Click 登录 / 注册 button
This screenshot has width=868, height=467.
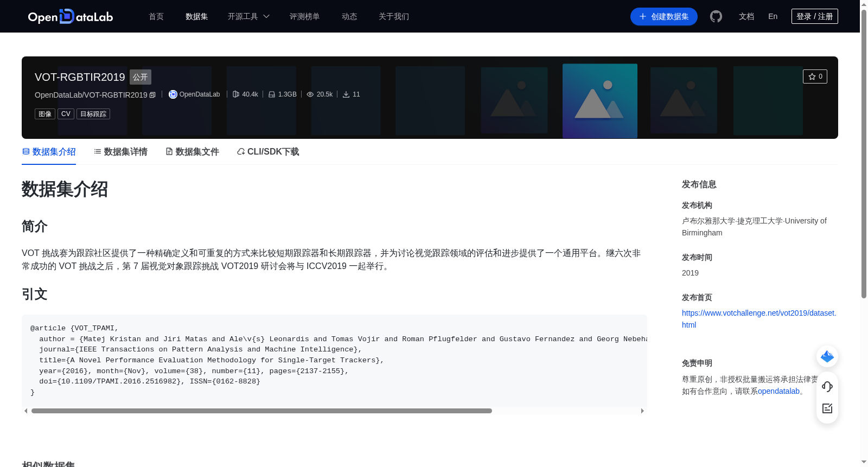coord(815,16)
